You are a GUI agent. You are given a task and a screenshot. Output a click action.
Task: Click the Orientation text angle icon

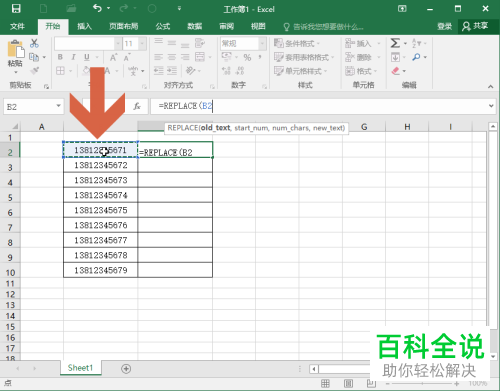(190, 71)
